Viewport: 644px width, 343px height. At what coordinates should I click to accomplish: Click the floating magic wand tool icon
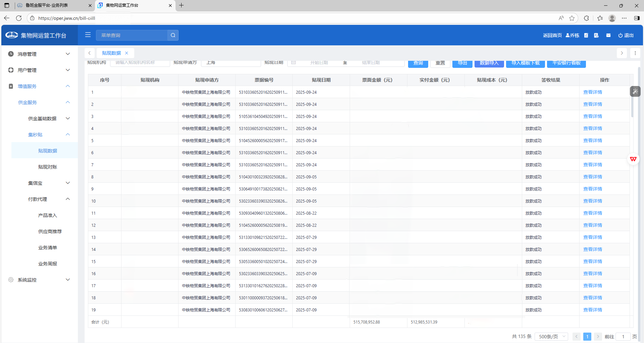point(635,91)
